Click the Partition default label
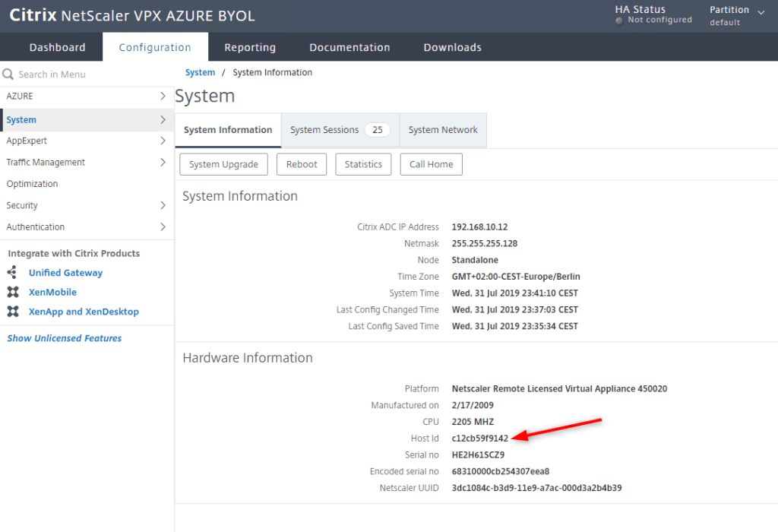 click(724, 22)
